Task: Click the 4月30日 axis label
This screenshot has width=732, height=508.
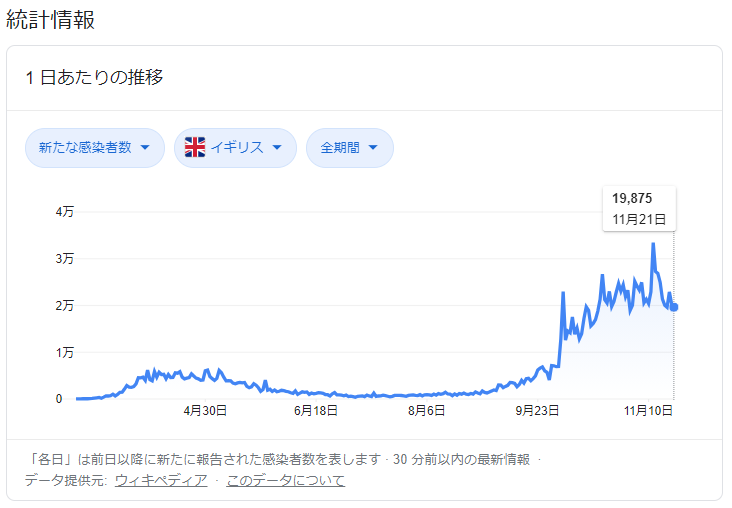Action: point(205,411)
